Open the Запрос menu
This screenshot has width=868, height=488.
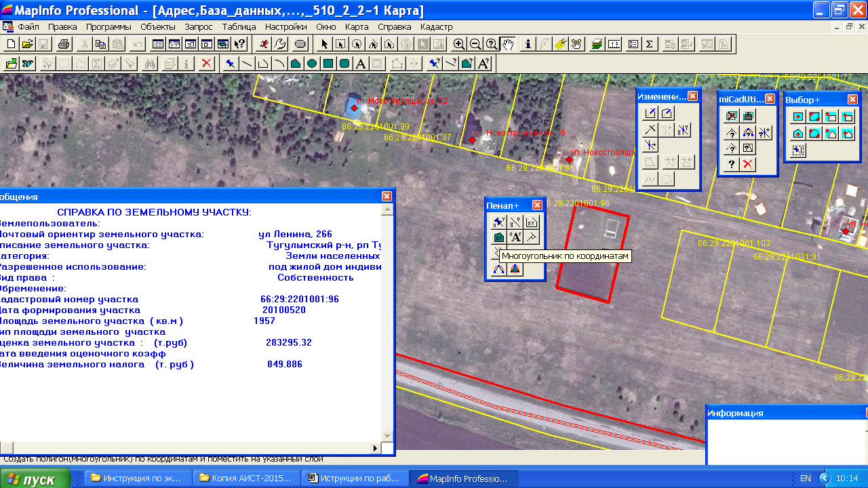(x=199, y=26)
